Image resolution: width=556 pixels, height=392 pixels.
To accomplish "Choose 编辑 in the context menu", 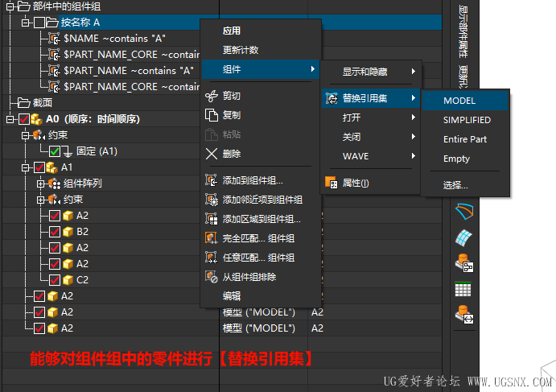I will (x=261, y=296).
